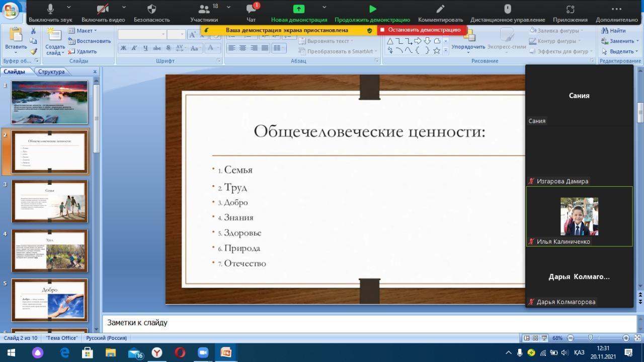Select slide 3 Семья thumbnail
Screen dimensions: 644x362
[x=49, y=201]
